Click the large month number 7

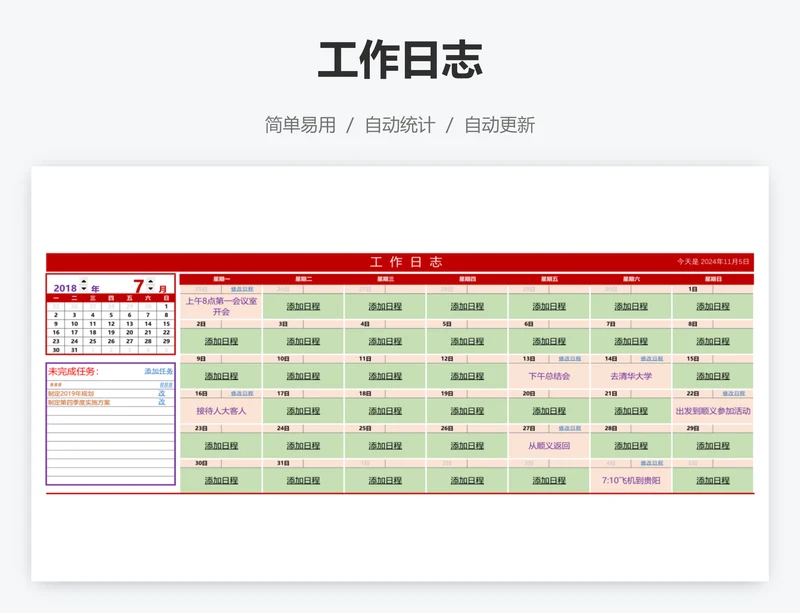click(x=138, y=286)
